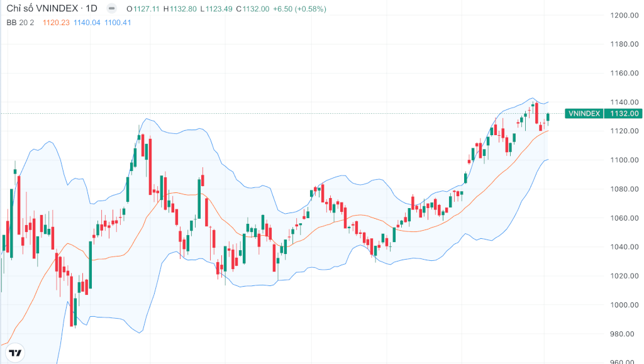Click the change text +6.50 (+0.58%)
Viewport: 644px width, 364px height.
click(300, 9)
